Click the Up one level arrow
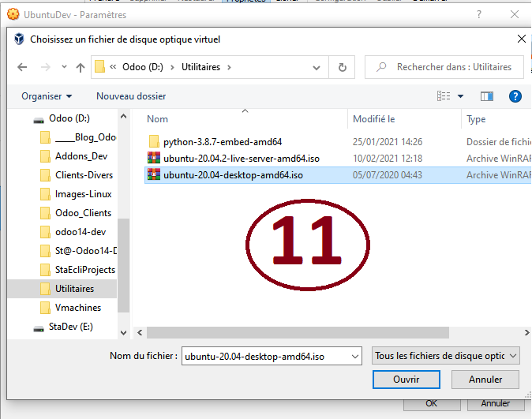This screenshot has height=419, width=532. point(81,67)
